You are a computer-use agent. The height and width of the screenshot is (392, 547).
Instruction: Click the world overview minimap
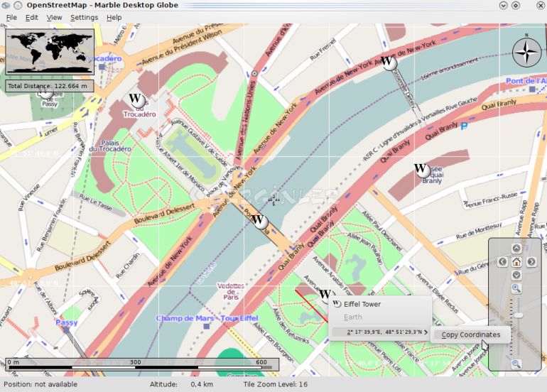[x=50, y=52]
